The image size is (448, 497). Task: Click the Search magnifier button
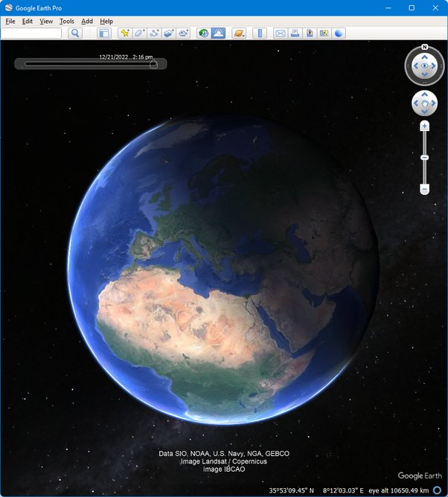(75, 33)
